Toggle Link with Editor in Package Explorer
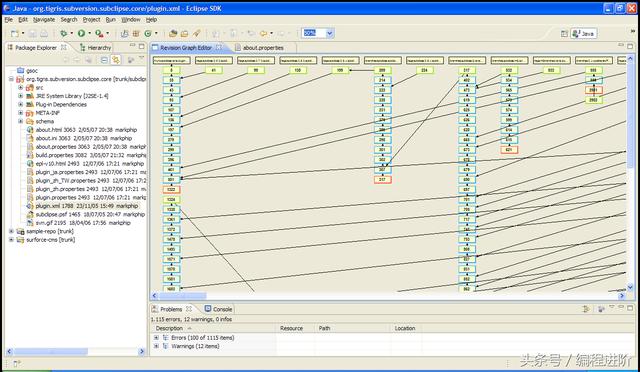This screenshot has height=372, width=640. point(116,60)
